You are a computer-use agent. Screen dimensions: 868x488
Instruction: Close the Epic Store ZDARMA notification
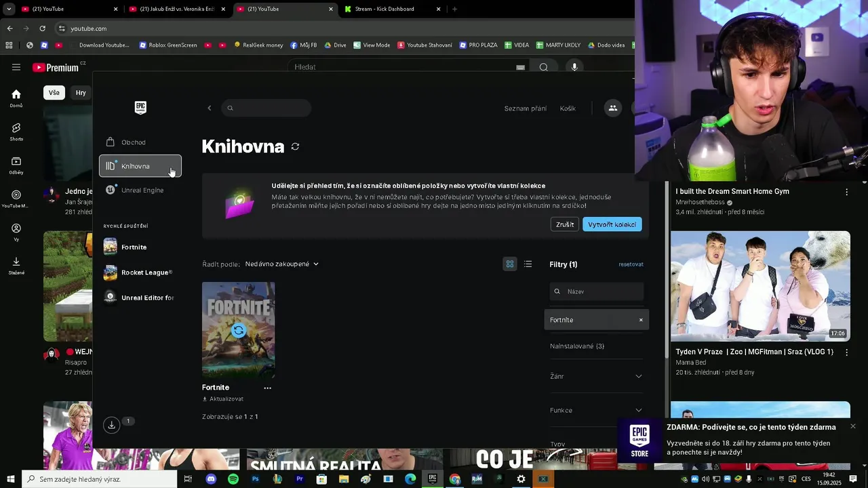[853, 426]
